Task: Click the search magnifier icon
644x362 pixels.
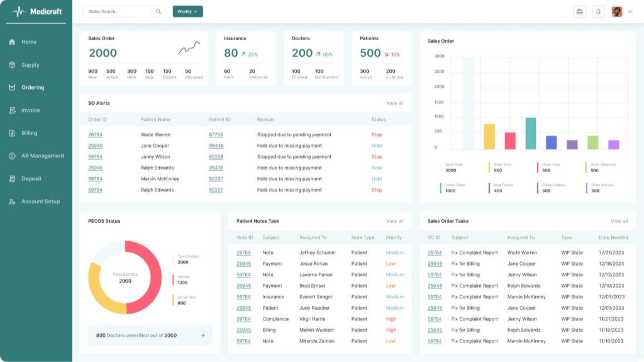Action: [158, 11]
